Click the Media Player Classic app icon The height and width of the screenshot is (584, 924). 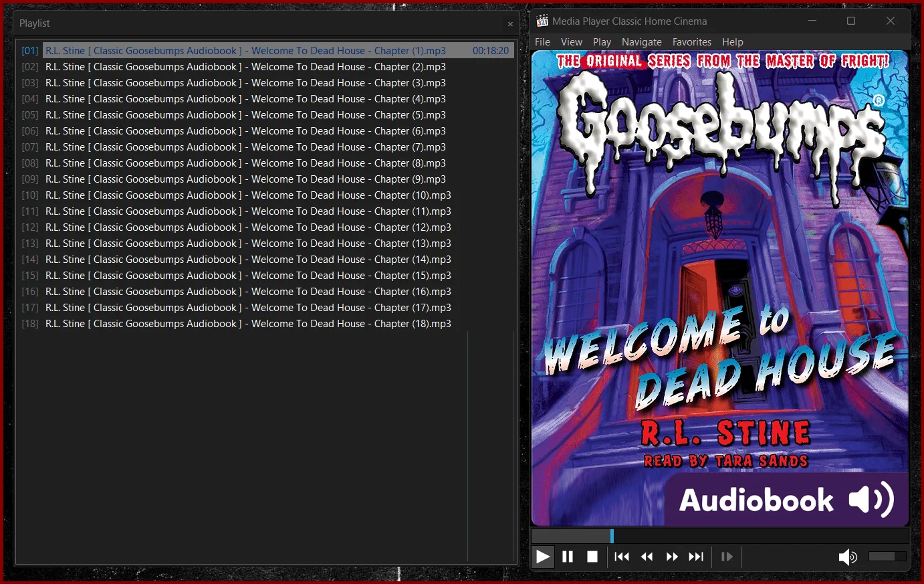pos(542,21)
